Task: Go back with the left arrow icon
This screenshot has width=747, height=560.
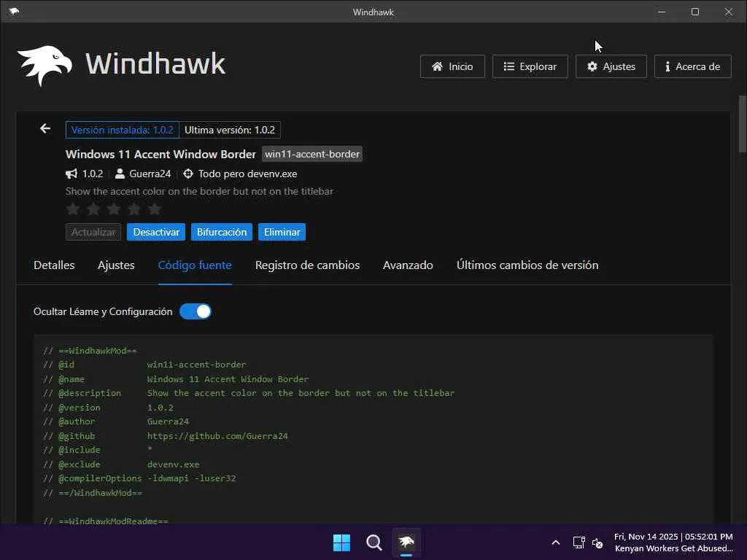Action: (45, 128)
